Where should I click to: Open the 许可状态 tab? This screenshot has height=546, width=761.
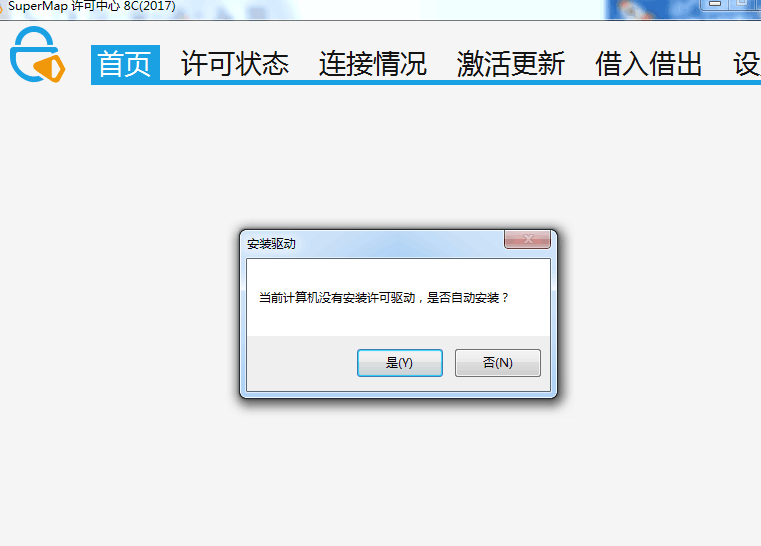tap(235, 64)
